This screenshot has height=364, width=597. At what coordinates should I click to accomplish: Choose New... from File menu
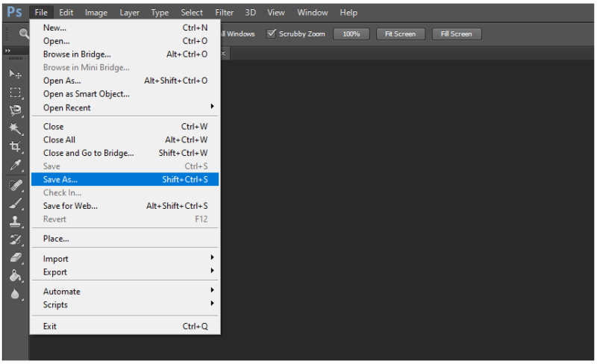tap(125, 28)
